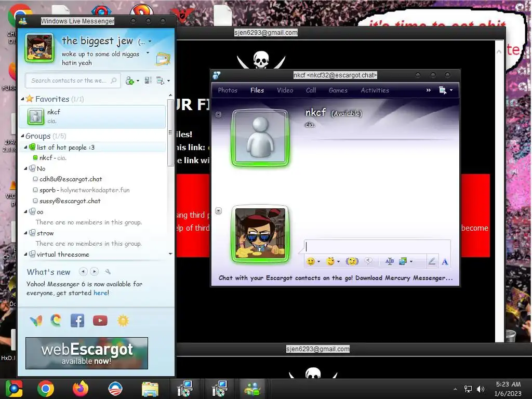The image size is (532, 399).
Task: Open the Games tab in chat
Action: [338, 90]
